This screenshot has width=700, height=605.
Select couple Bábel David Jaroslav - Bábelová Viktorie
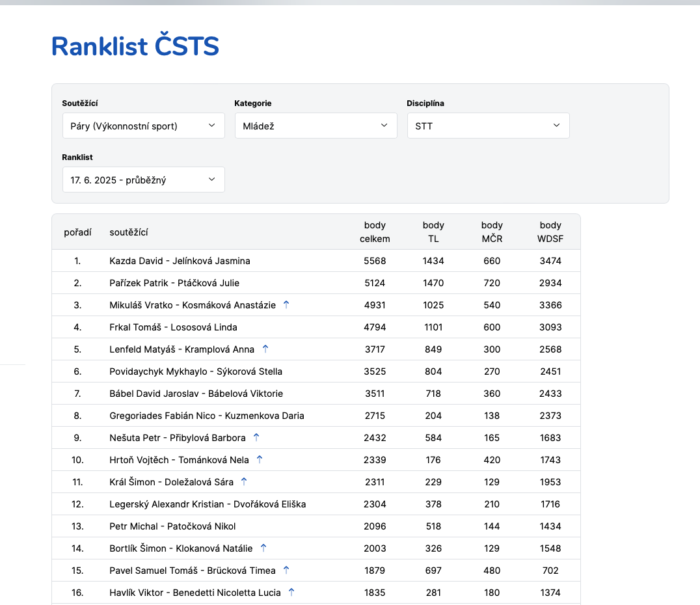(x=196, y=394)
